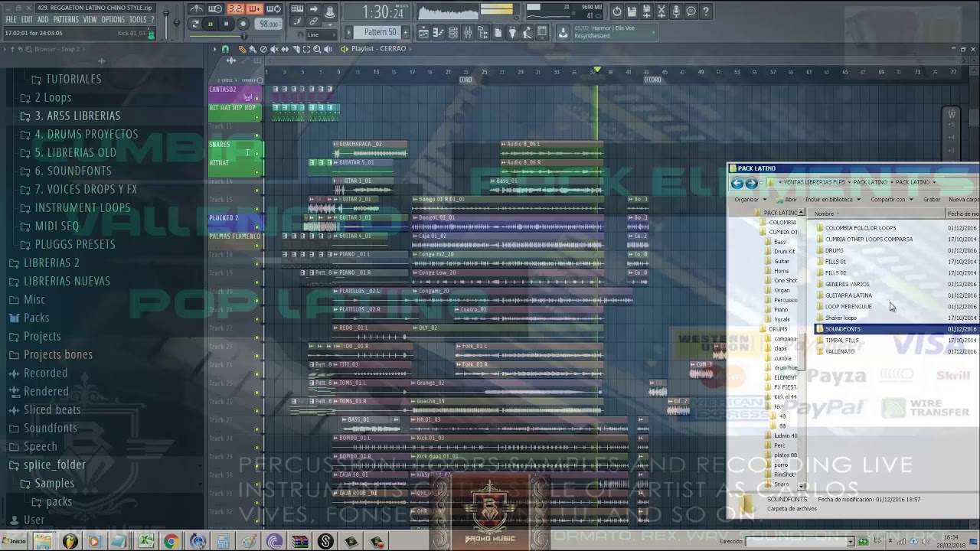980x551 pixels.
Task: Expand the PLUGGS PRESETS folder
Action: (x=67, y=244)
